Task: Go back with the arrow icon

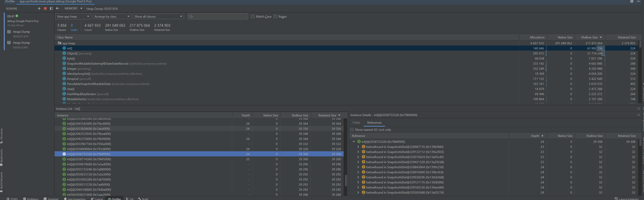Action: [57, 8]
